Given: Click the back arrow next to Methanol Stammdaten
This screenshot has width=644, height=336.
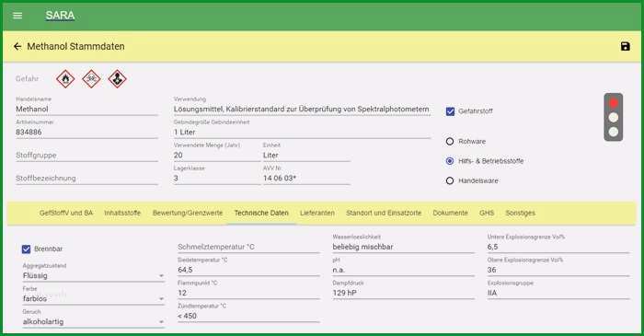Looking at the screenshot, I should 17,46.
